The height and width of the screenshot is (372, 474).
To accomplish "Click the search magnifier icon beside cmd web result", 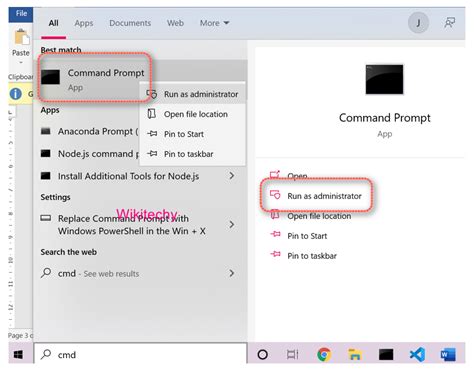I will tap(46, 273).
